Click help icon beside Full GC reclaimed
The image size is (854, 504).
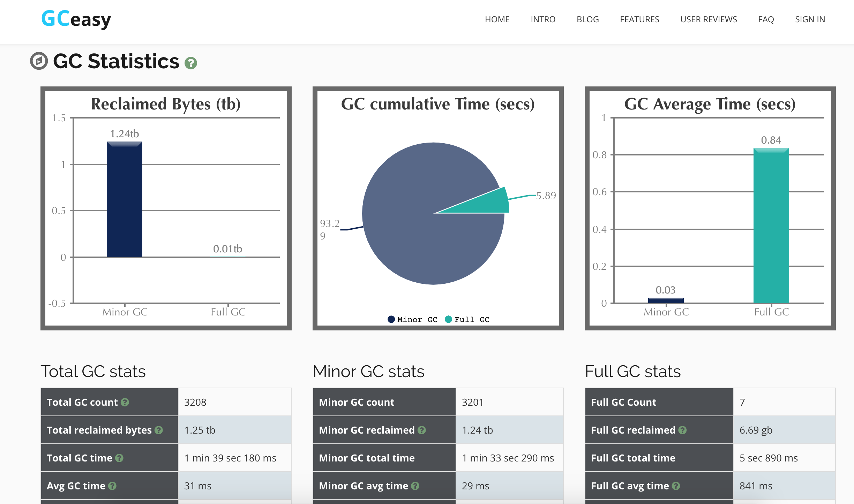[x=683, y=430]
